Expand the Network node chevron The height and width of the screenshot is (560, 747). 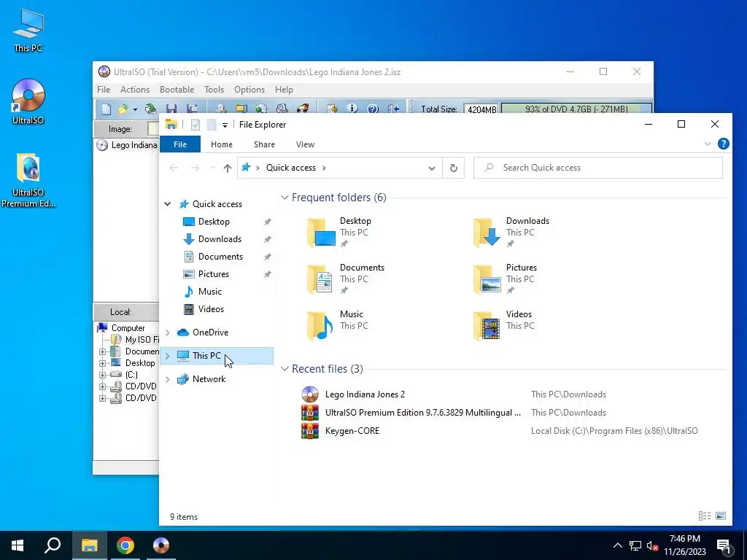pyautogui.click(x=167, y=379)
